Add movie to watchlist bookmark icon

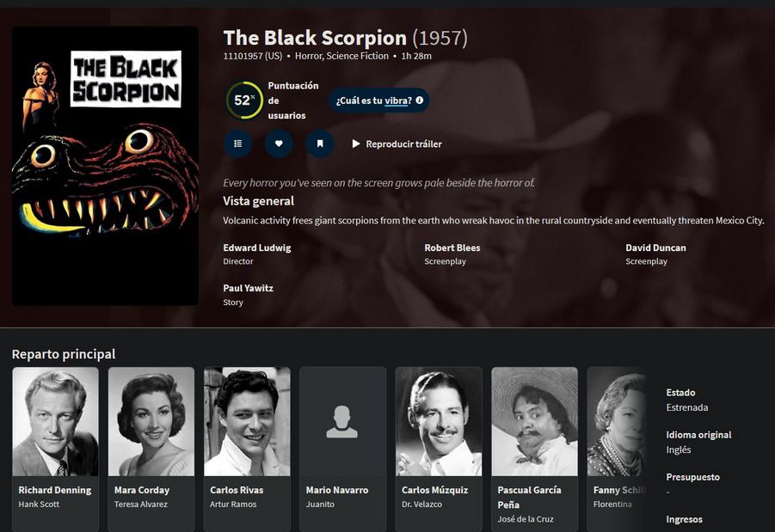(320, 144)
